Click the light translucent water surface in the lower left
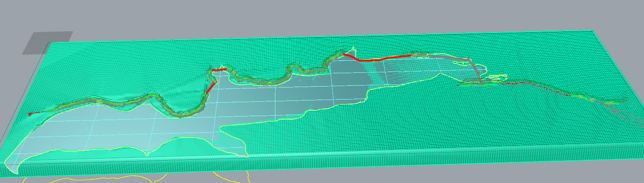The image size is (644, 183). click(x=89, y=134)
